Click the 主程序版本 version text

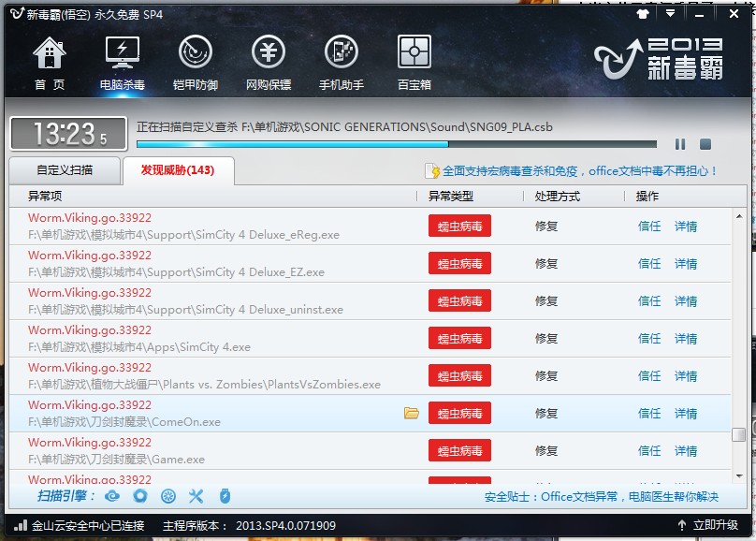(249, 525)
